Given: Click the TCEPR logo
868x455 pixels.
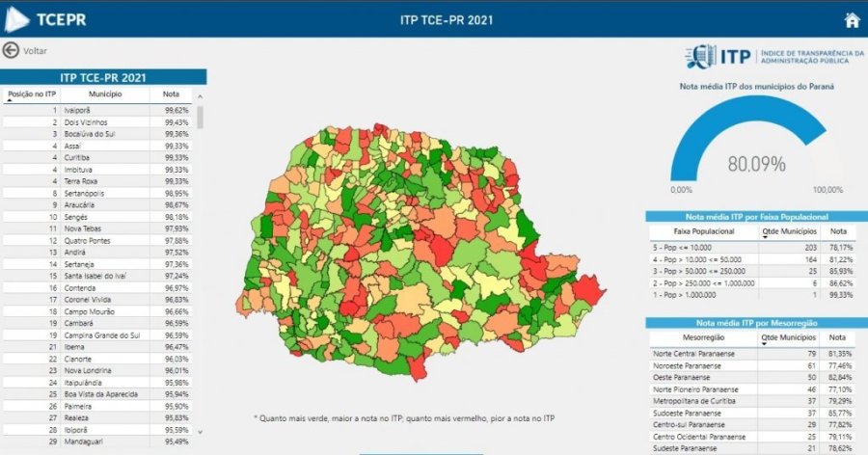Looking at the screenshot, I should click(45, 20).
